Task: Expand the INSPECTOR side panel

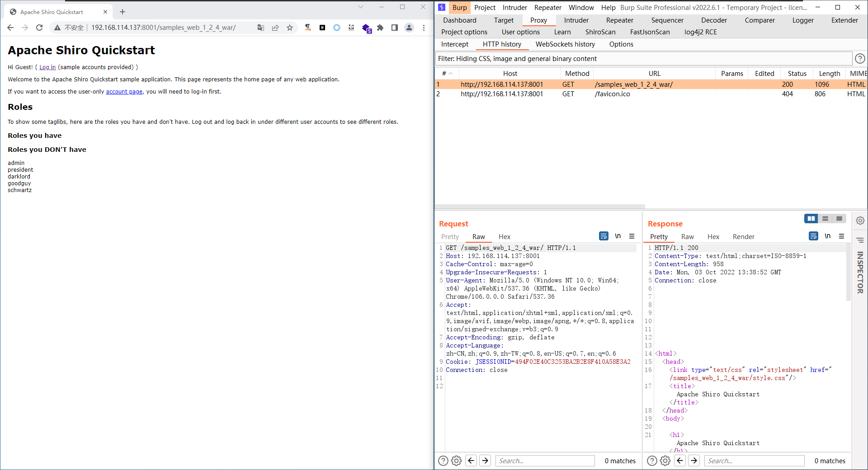Action: pyautogui.click(x=860, y=272)
